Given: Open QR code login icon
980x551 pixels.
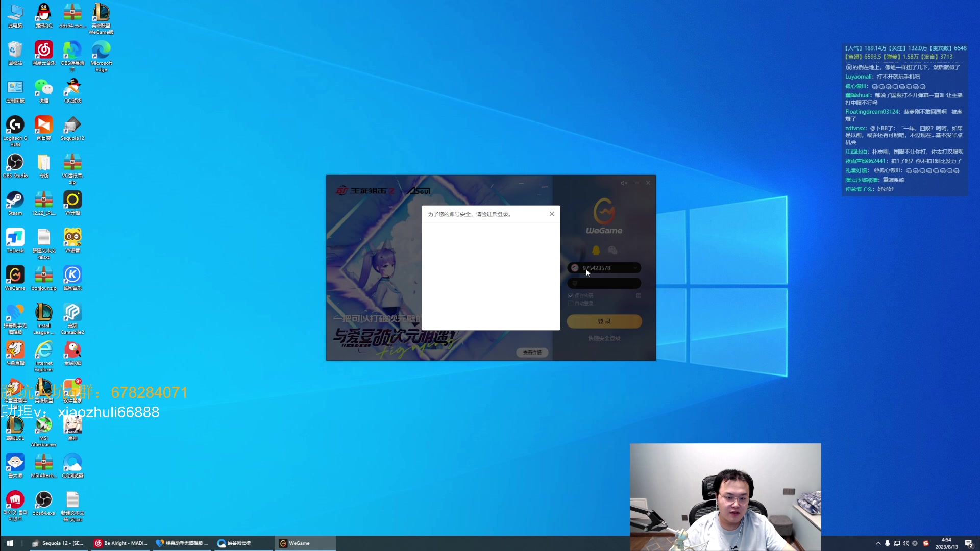Looking at the screenshot, I should (x=639, y=295).
